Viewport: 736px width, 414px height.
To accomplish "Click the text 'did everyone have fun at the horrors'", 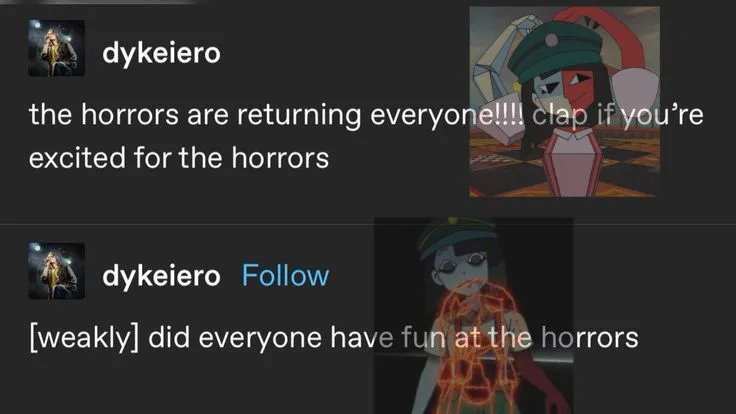I will coord(393,337).
